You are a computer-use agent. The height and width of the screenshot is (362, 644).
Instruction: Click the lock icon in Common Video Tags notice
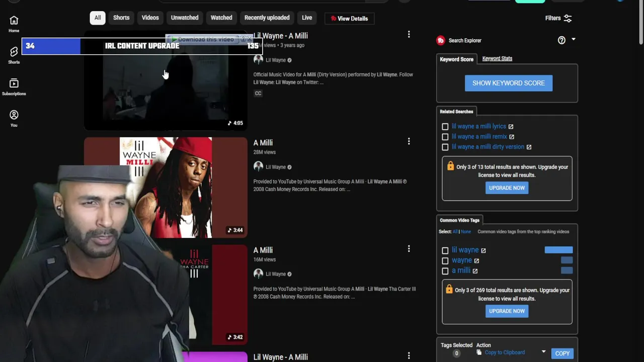[449, 289]
